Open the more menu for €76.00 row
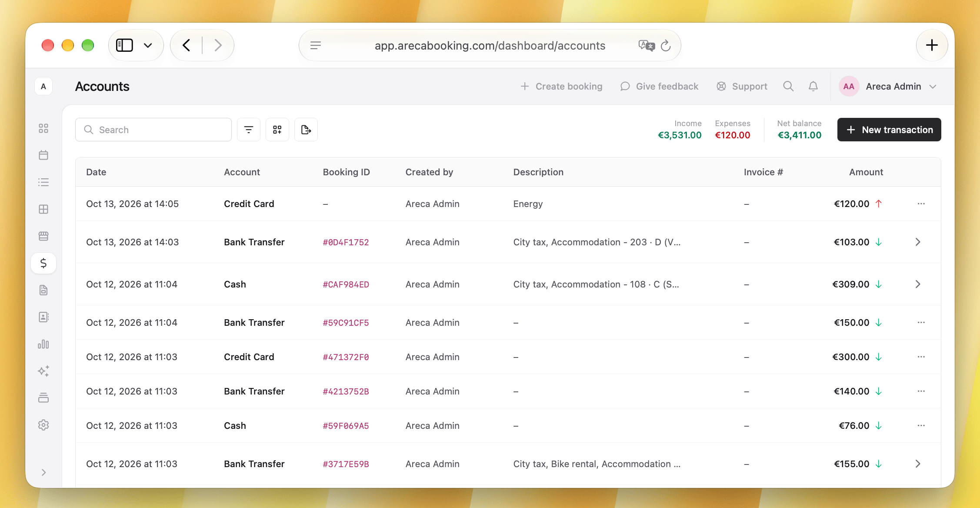The image size is (980, 508). pos(921,425)
